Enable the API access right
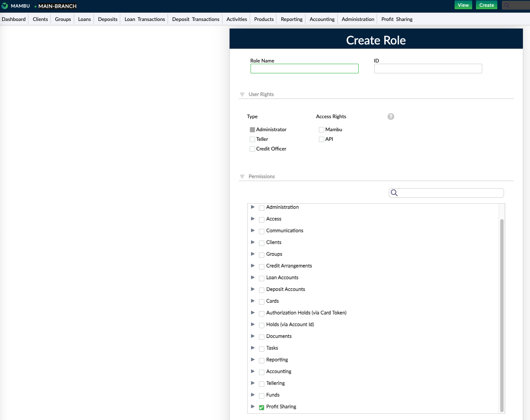 321,139
